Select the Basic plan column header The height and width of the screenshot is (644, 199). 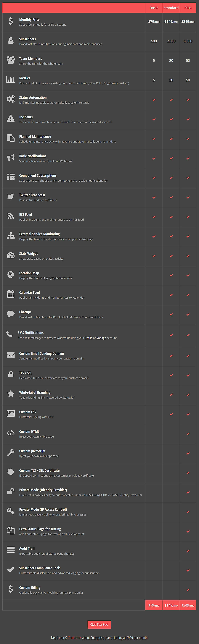click(x=154, y=8)
